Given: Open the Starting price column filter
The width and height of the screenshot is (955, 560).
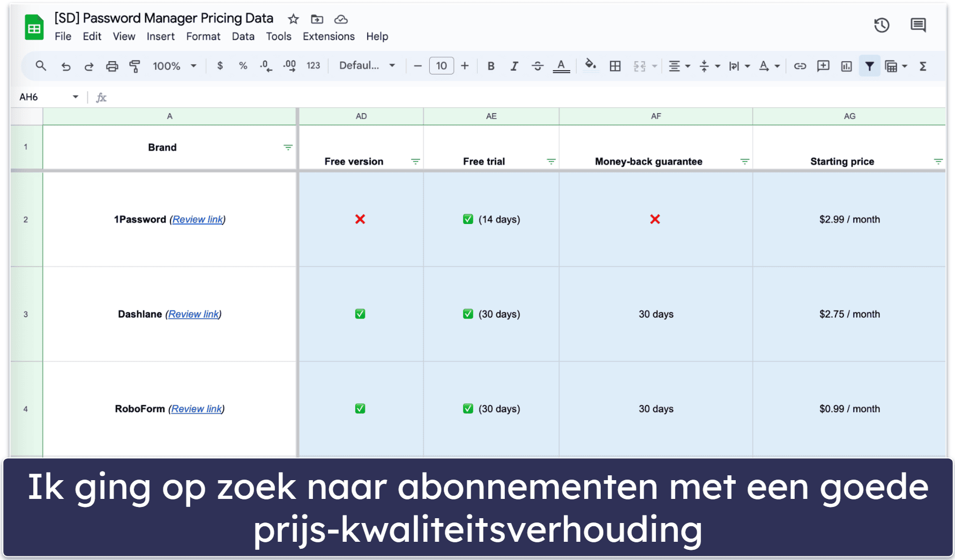Looking at the screenshot, I should (938, 161).
